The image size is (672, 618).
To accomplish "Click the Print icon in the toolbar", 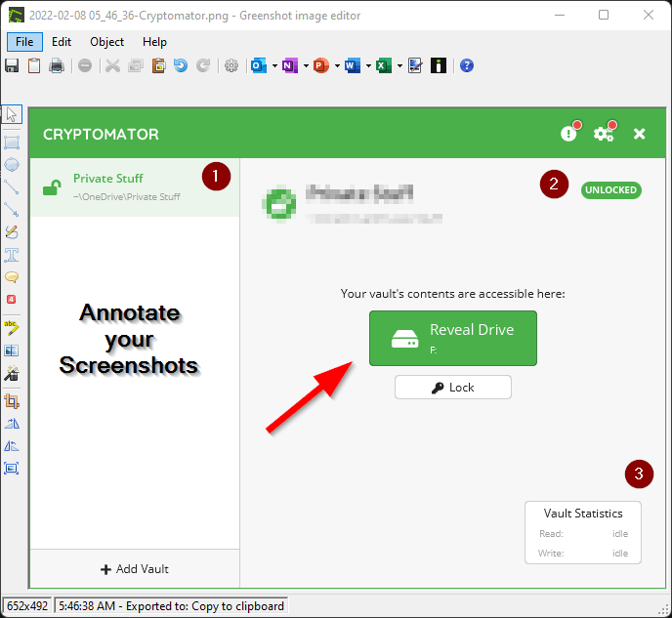I will click(x=57, y=65).
